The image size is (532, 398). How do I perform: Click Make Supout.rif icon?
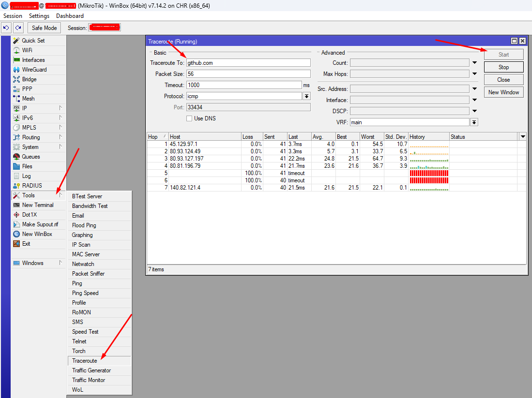tap(16, 224)
